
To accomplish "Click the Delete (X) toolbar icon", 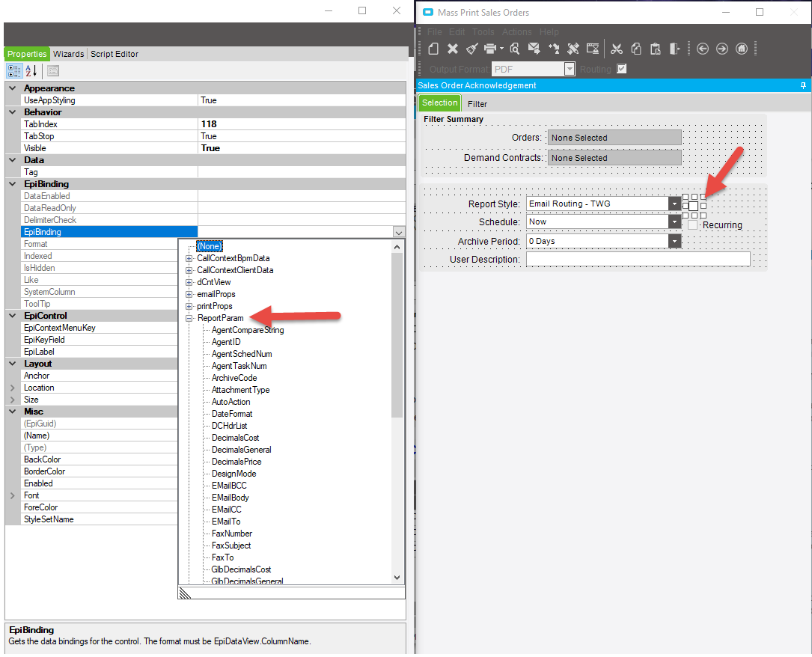I will click(x=453, y=49).
